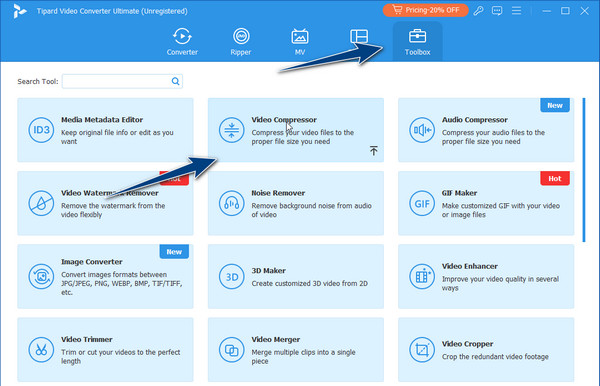Click the vertical scrollbar of the tool list
This screenshot has height=386, width=600.
pyautogui.click(x=584, y=170)
